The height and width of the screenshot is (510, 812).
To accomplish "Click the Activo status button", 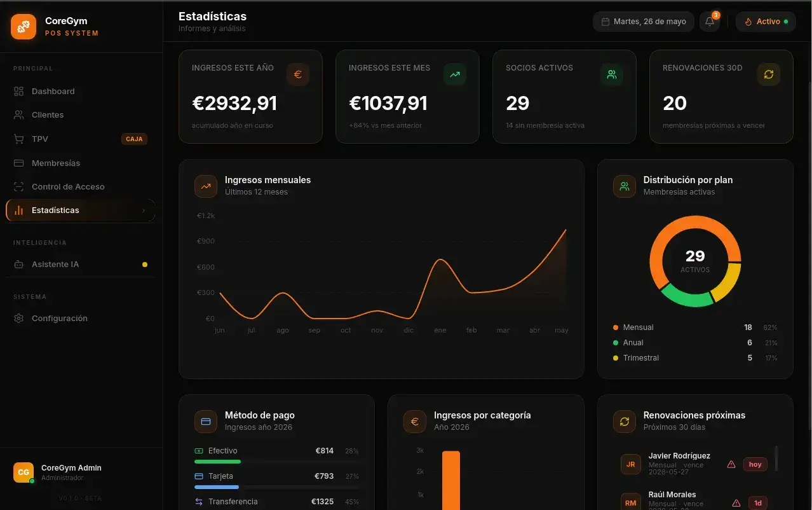I will pyautogui.click(x=766, y=22).
